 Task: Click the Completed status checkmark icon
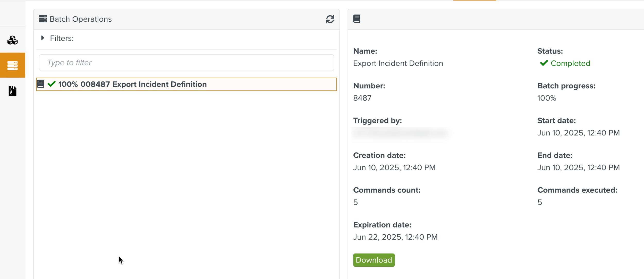click(544, 63)
